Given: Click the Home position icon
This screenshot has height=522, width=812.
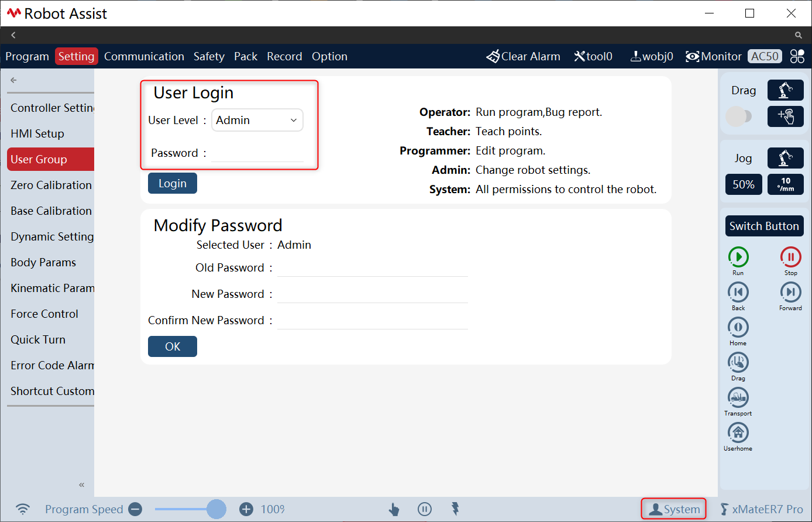Looking at the screenshot, I should click(738, 327).
